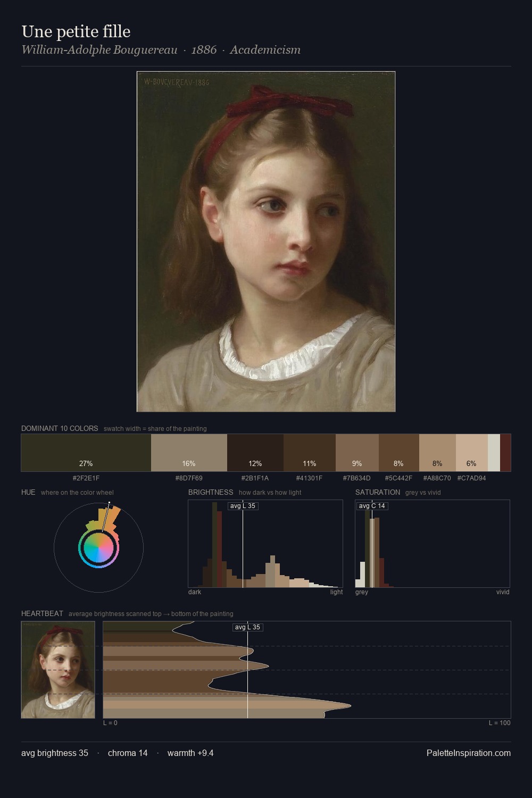Click the title Une petite fille

pos(76,31)
